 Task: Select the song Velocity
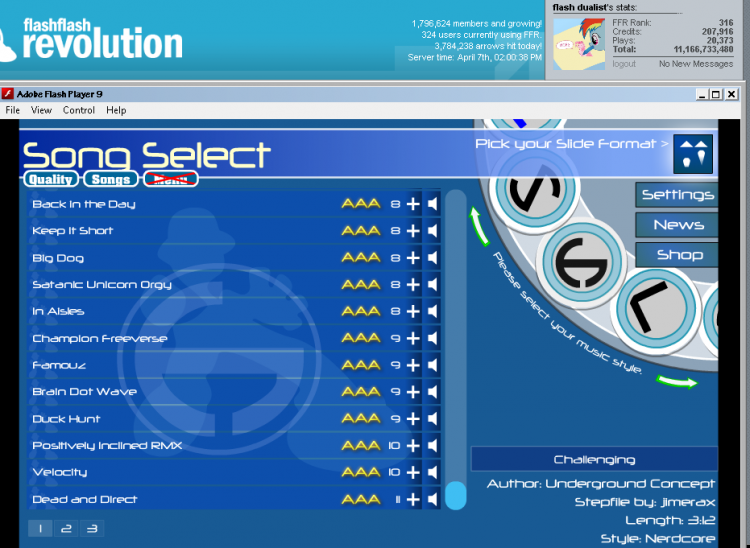click(60, 472)
